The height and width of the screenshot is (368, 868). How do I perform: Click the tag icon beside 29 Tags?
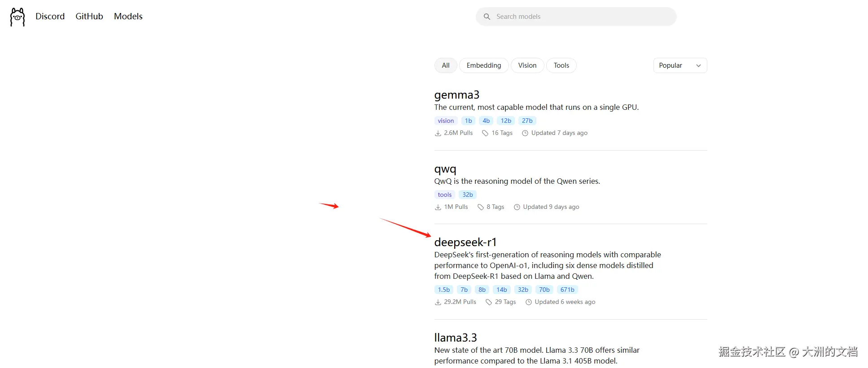(x=489, y=302)
